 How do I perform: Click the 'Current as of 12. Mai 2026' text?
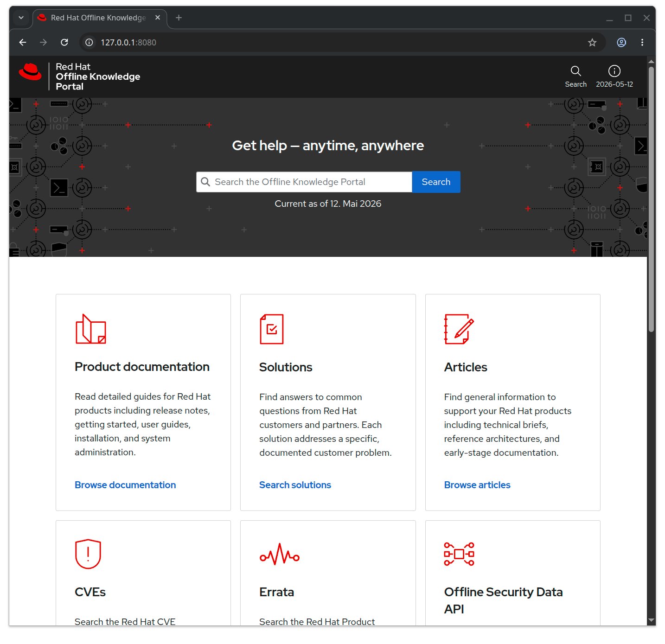click(x=328, y=204)
